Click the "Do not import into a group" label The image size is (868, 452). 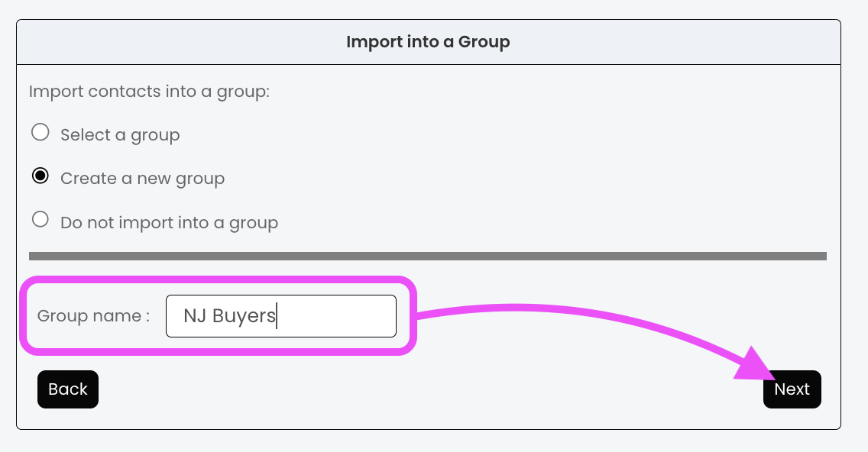pos(169,223)
